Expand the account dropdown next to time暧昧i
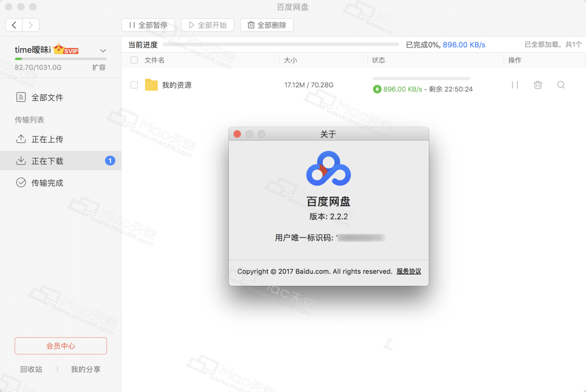This screenshot has width=586, height=392. click(103, 50)
